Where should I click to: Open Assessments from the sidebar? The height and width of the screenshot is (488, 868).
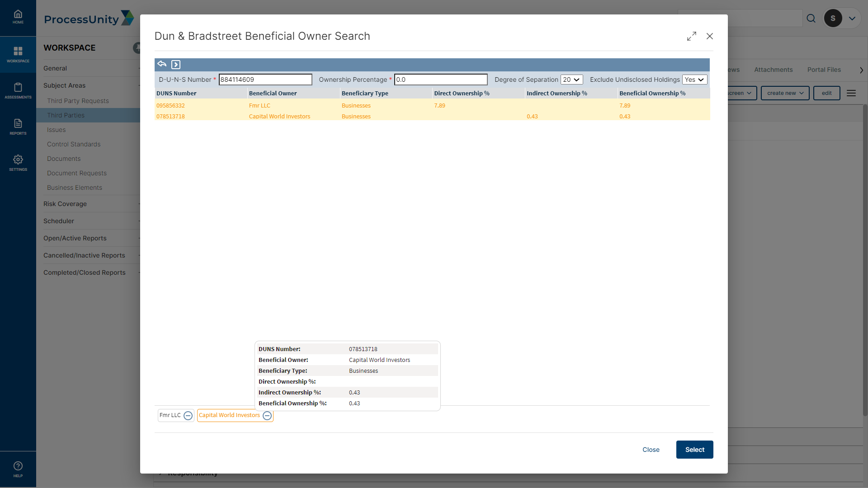[18, 91]
